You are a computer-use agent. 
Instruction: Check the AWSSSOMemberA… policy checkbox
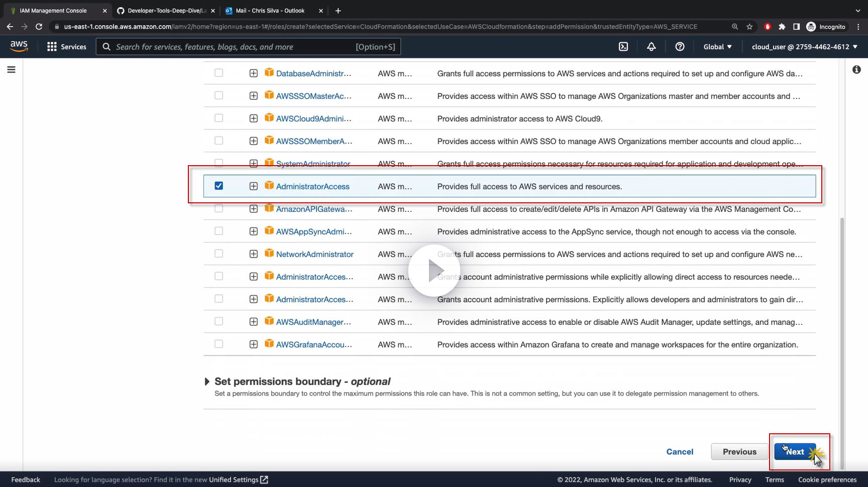click(x=219, y=141)
